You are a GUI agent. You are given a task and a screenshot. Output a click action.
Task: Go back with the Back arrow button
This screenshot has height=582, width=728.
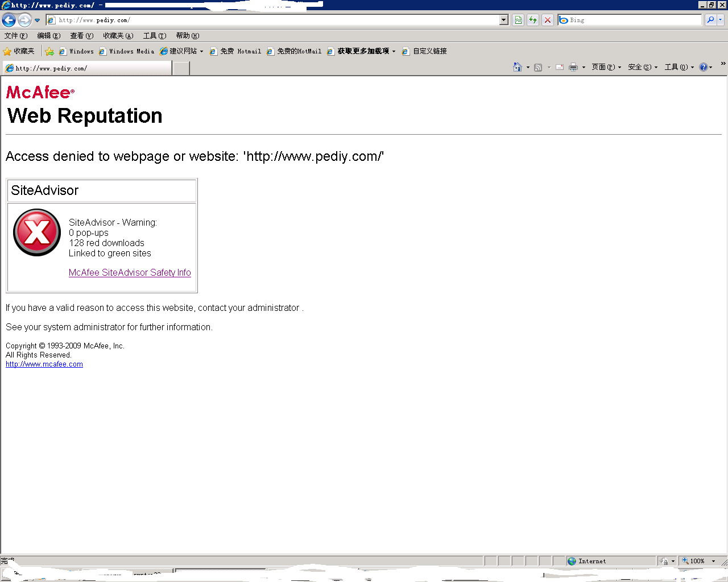(x=9, y=20)
